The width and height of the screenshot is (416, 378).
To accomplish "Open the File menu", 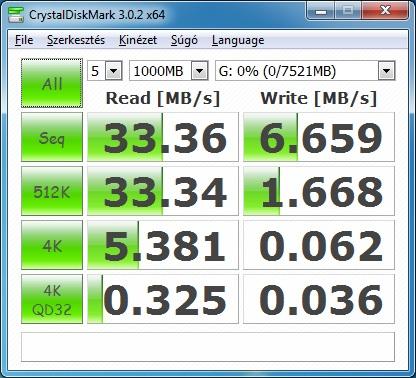I will coord(24,40).
